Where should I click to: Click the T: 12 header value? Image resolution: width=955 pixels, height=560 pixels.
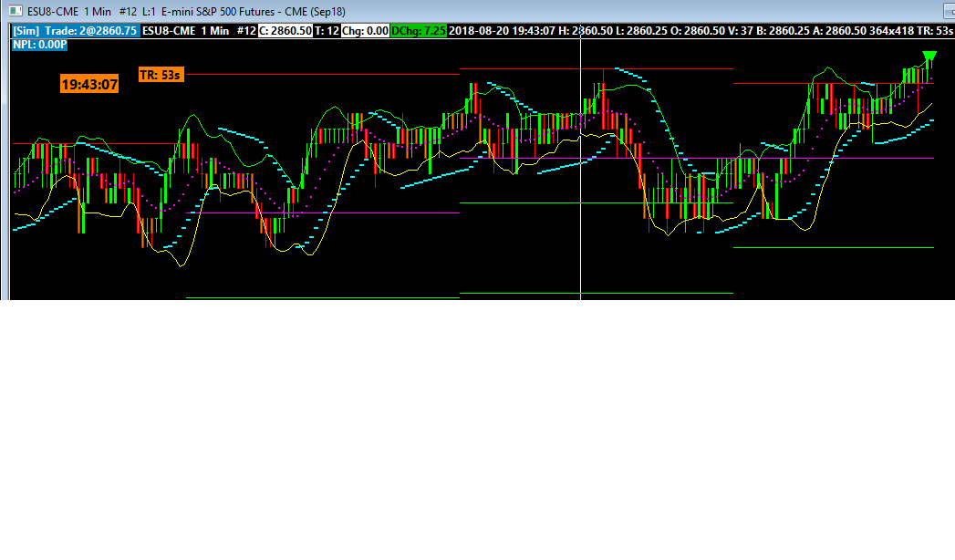(327, 30)
